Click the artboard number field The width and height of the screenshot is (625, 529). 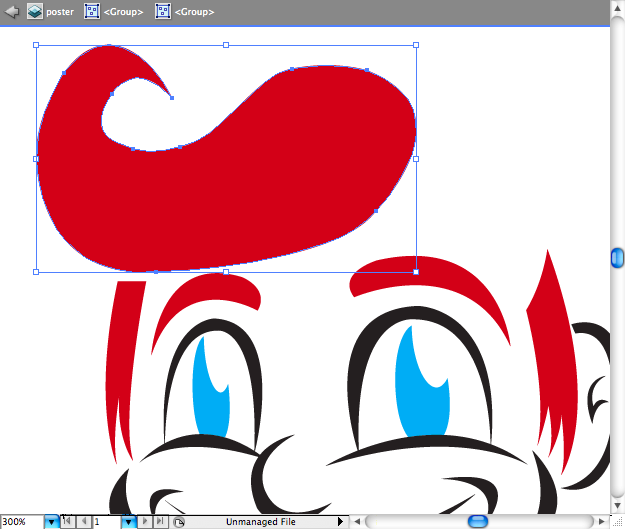tap(106, 522)
